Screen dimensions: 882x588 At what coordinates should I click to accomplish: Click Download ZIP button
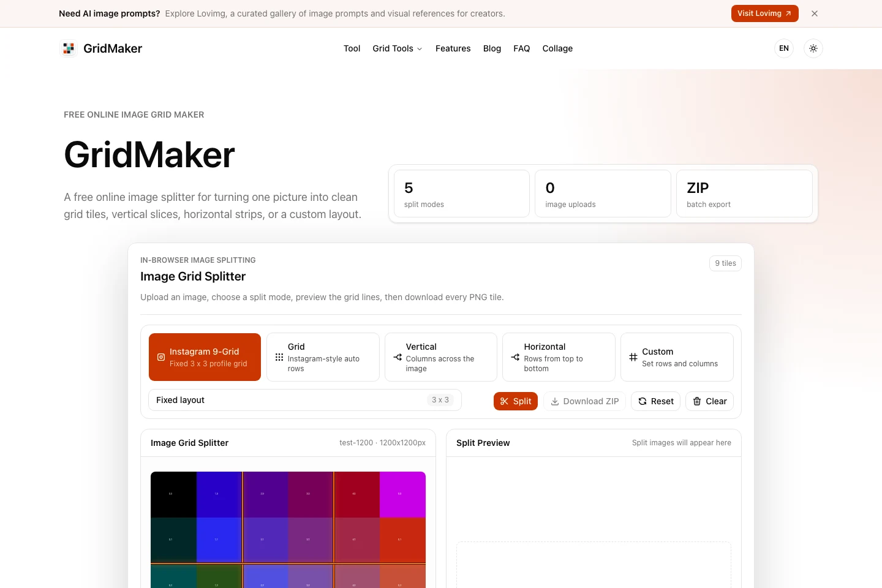click(584, 401)
